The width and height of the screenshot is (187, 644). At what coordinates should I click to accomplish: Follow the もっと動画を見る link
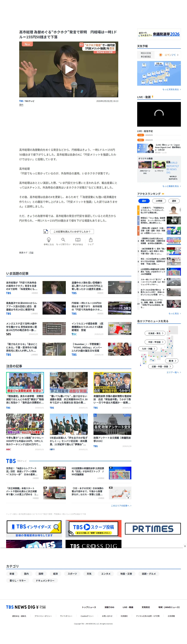172,186
